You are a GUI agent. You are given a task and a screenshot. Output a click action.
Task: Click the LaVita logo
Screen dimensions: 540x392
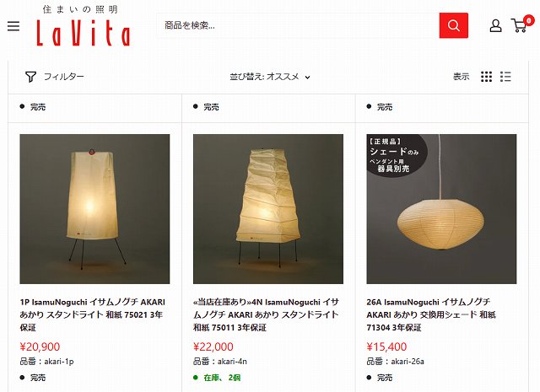pyautogui.click(x=83, y=26)
